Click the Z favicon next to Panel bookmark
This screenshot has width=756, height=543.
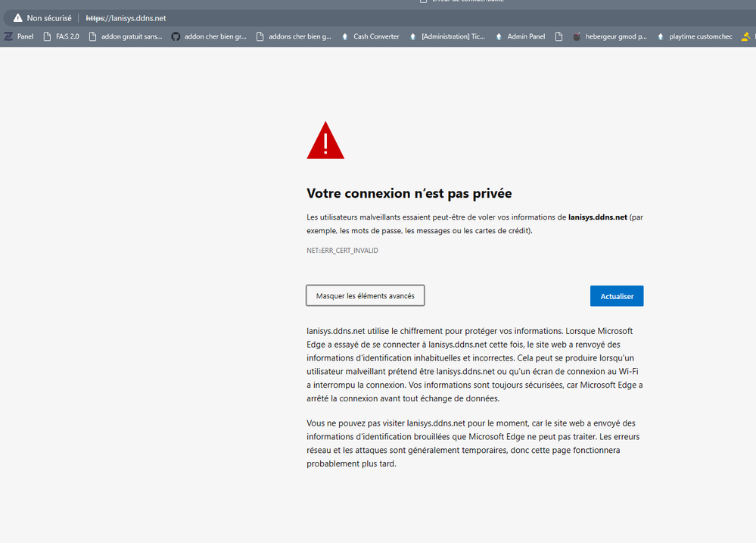point(8,36)
